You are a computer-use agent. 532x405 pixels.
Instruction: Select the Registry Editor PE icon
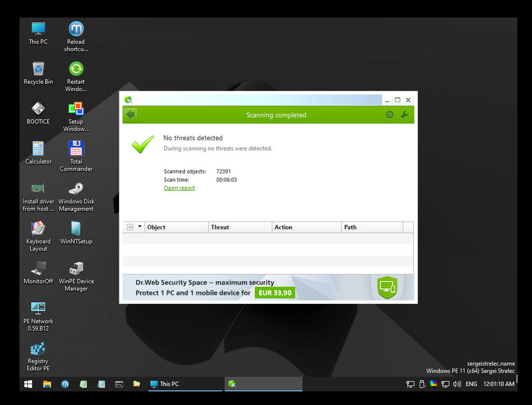[x=38, y=356]
